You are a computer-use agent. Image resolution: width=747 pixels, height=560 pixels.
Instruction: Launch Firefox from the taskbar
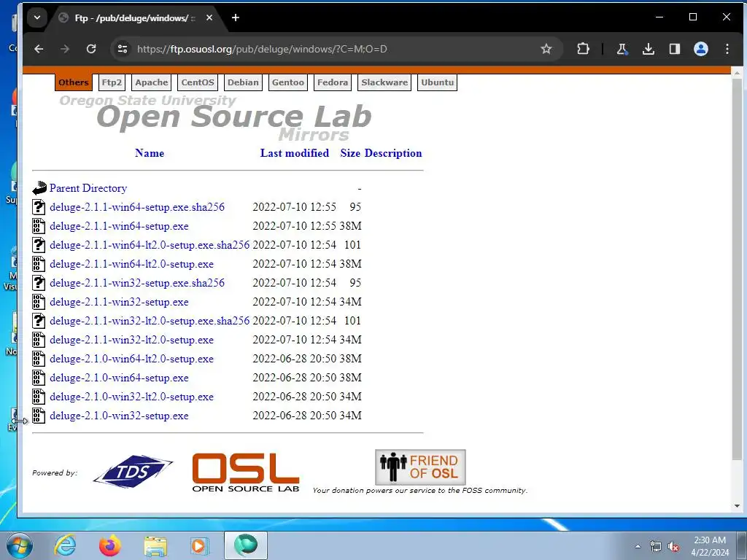tap(110, 545)
